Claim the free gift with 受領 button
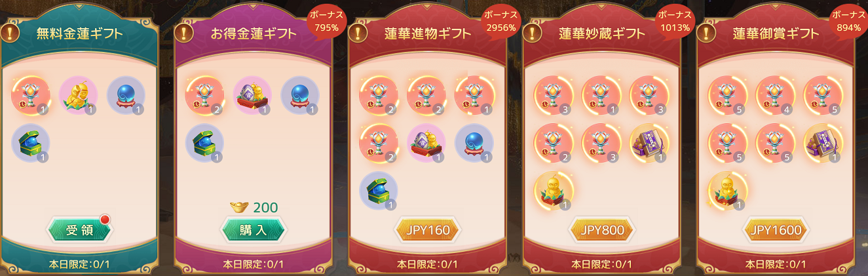The height and width of the screenshot is (276, 868). point(79,229)
